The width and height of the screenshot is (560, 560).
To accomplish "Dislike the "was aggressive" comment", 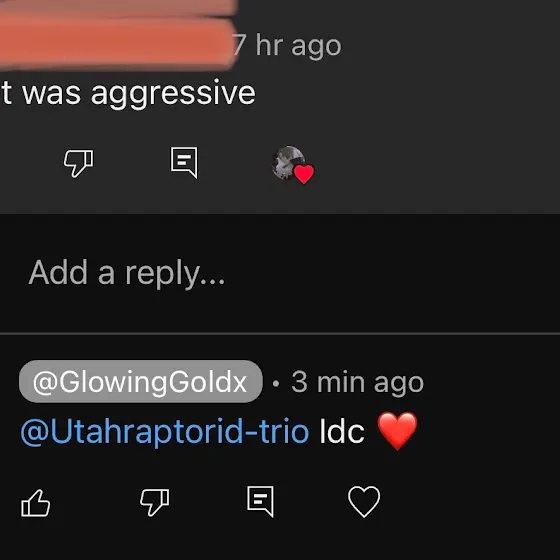I will coord(79,163).
